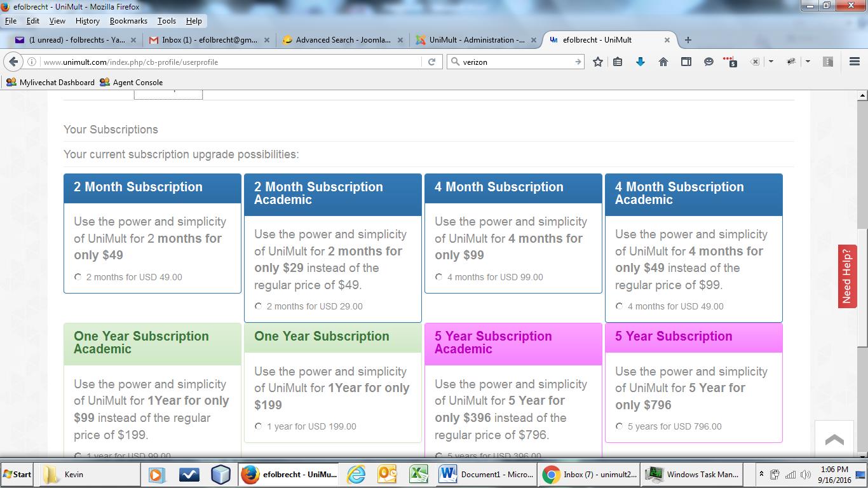Switch to Word Document1 taskbar window
The width and height of the screenshot is (868, 488).
click(x=487, y=475)
